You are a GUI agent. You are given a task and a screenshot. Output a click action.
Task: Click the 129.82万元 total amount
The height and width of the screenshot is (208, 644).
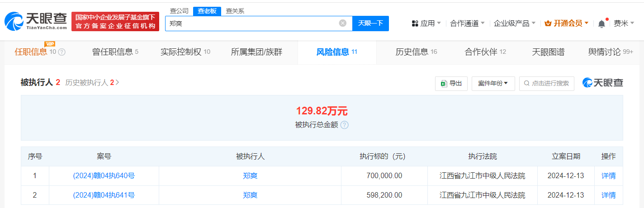322,111
